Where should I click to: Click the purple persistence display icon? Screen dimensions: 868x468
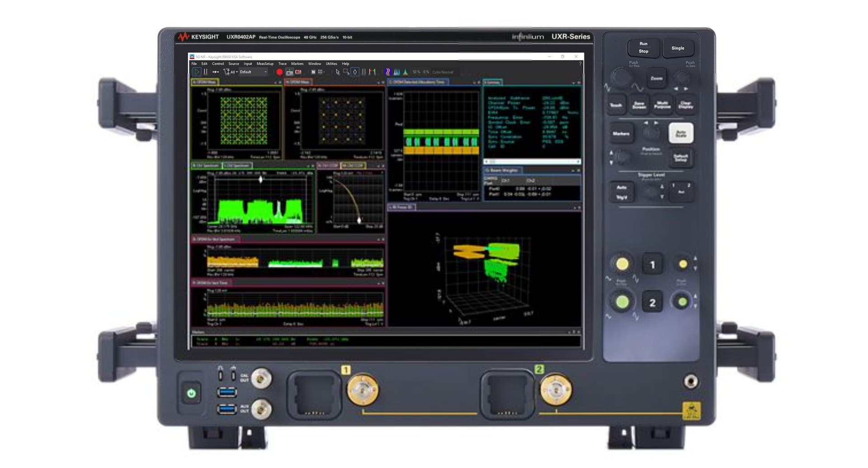[x=388, y=71]
